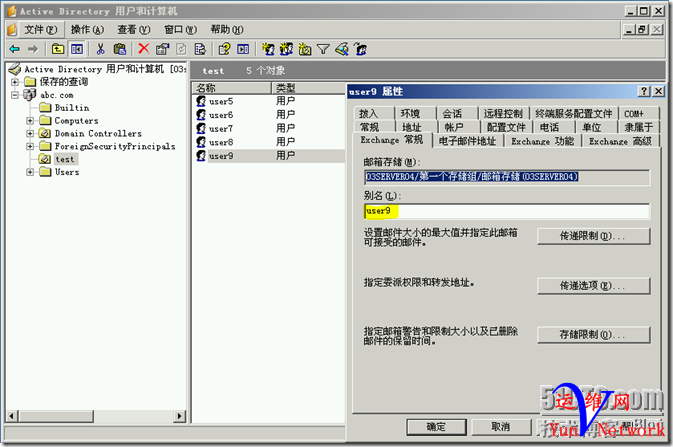Click the 存储限制(O)... button

[x=593, y=334]
